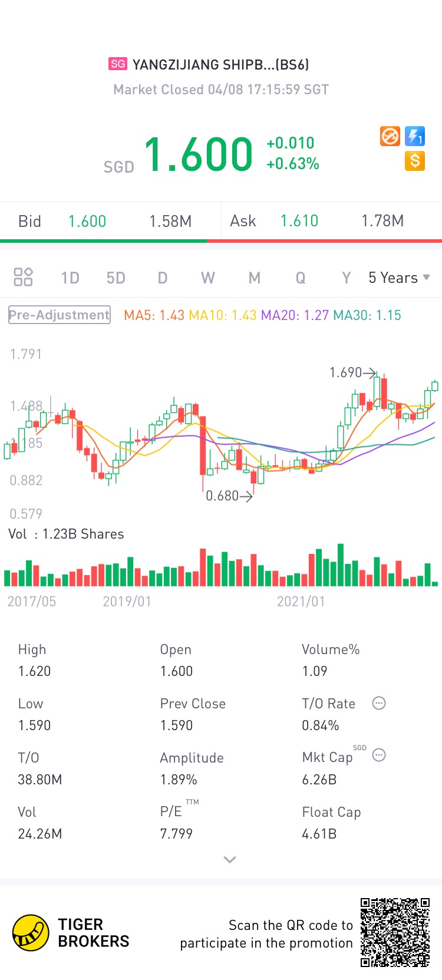Toggle the Pre-Adjustment price setting
Screen dimensions: 442x980
pyautogui.click(x=59, y=315)
